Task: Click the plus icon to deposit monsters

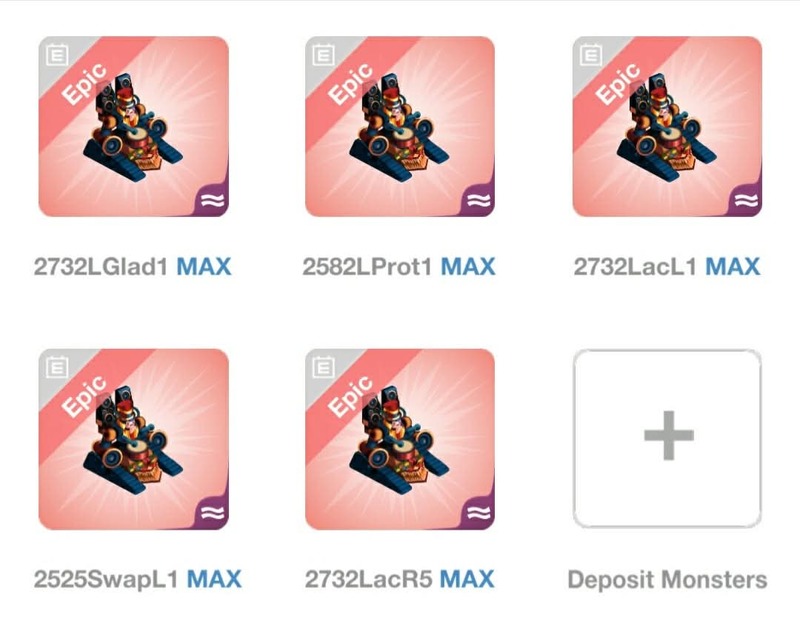Action: click(x=668, y=435)
